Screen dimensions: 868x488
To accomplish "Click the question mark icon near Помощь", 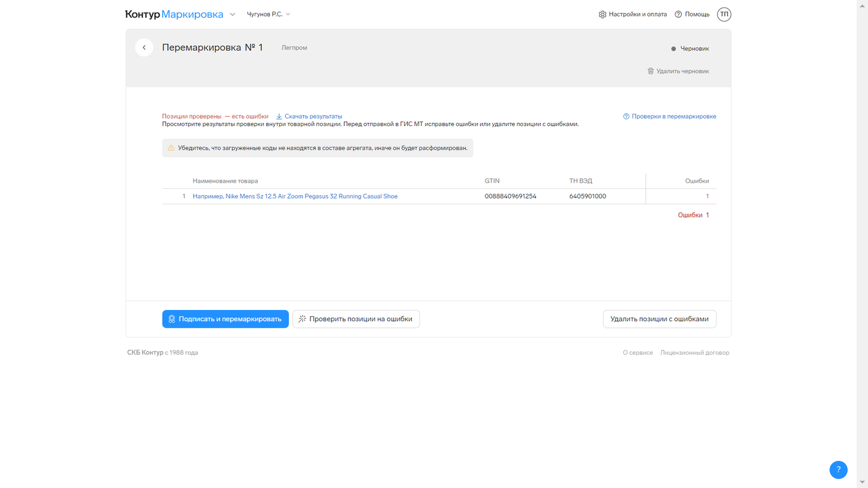I will (x=678, y=14).
